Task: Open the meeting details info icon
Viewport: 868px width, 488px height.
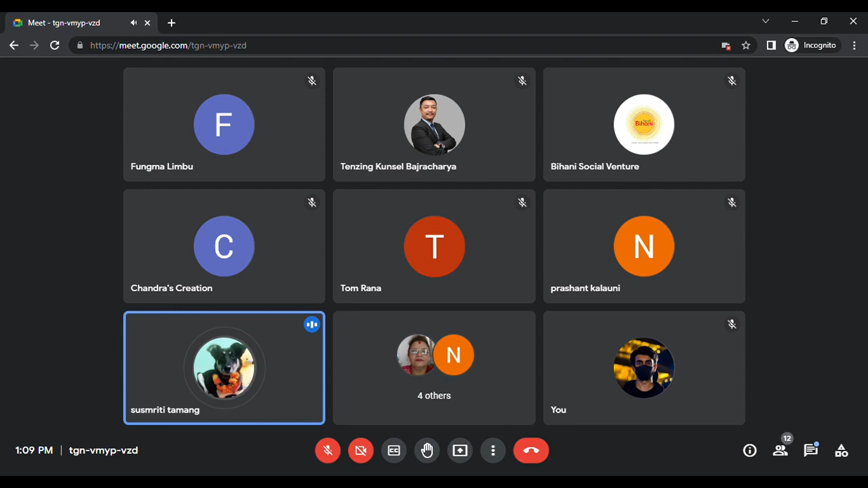Action: point(750,451)
